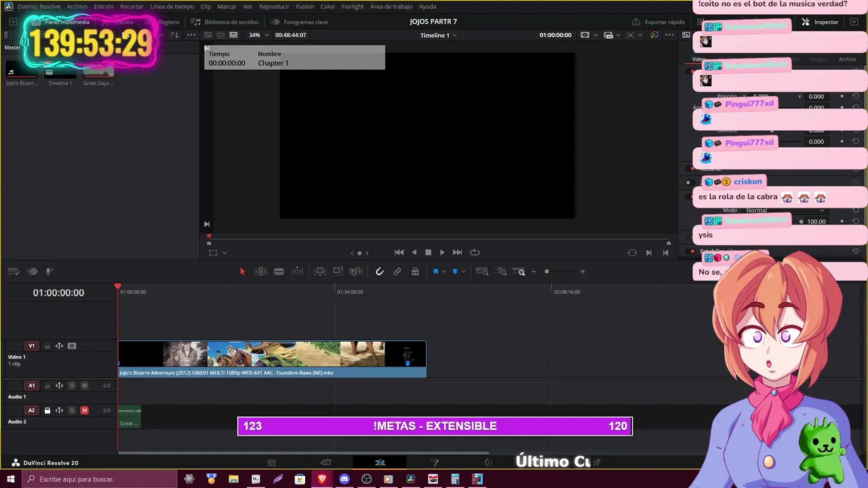
Task: Toggle auto track selector on V1
Action: 59,346
